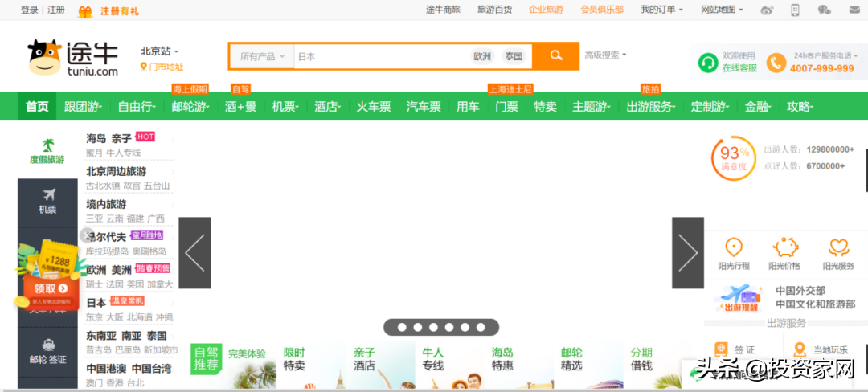The height and width of the screenshot is (392, 868).
Task: Click the orange magnifier search button
Action: [x=556, y=56]
